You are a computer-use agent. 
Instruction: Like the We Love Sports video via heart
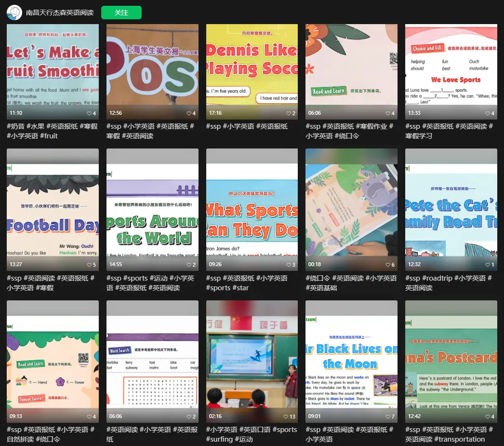(488, 113)
